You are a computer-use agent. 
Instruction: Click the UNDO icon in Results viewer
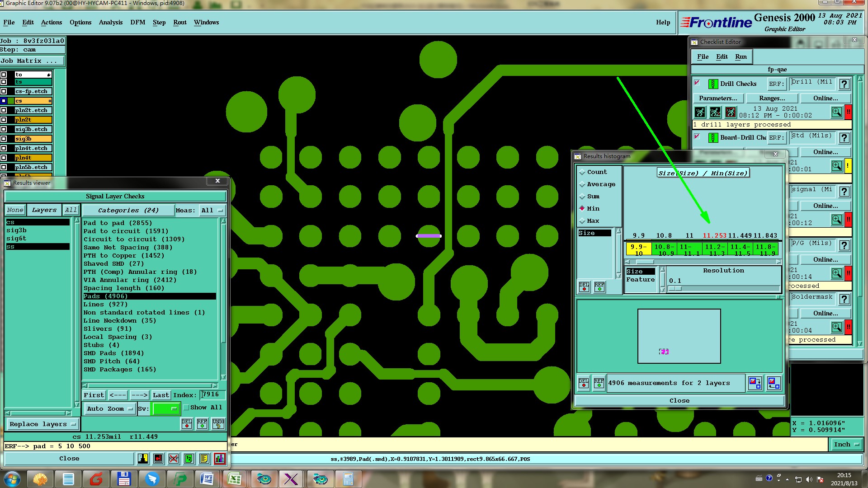[218, 423]
